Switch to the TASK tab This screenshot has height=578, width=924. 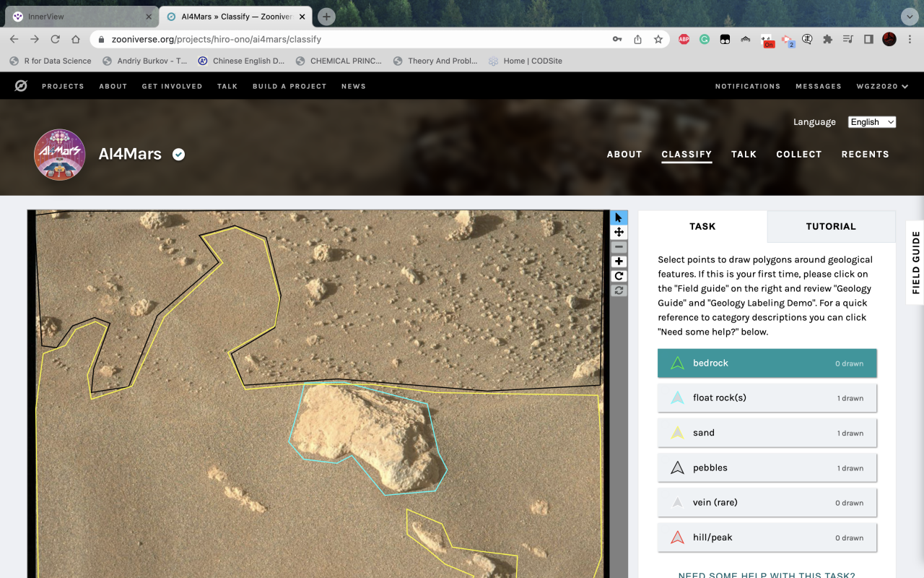pyautogui.click(x=702, y=226)
